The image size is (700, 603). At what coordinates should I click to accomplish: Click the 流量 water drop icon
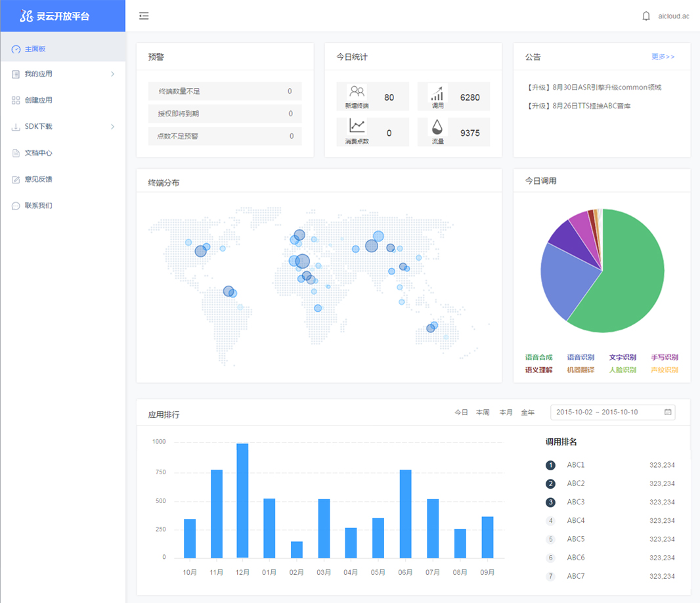coord(437,126)
